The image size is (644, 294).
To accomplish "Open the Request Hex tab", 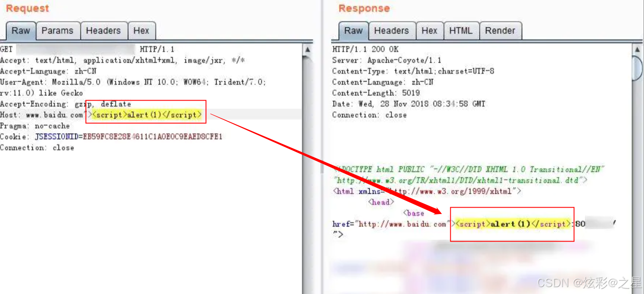I will pyautogui.click(x=141, y=31).
